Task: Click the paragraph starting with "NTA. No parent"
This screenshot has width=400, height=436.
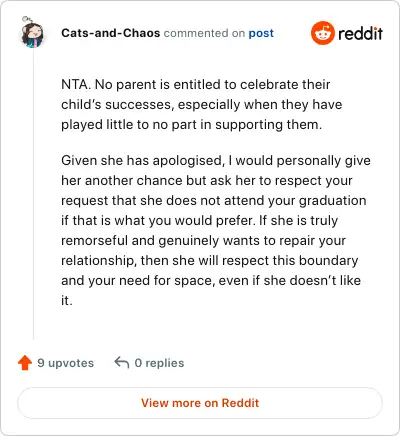Action: 202,105
